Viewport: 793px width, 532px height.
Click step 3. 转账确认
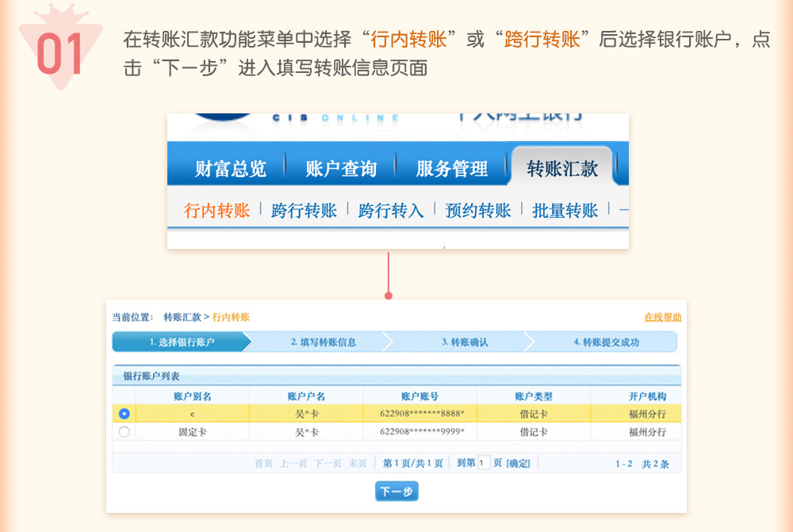465,342
